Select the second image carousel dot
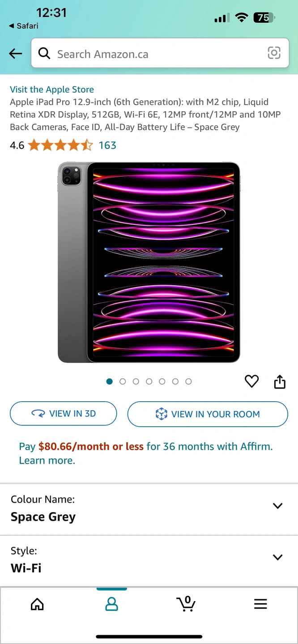298x644 pixels. (123, 381)
